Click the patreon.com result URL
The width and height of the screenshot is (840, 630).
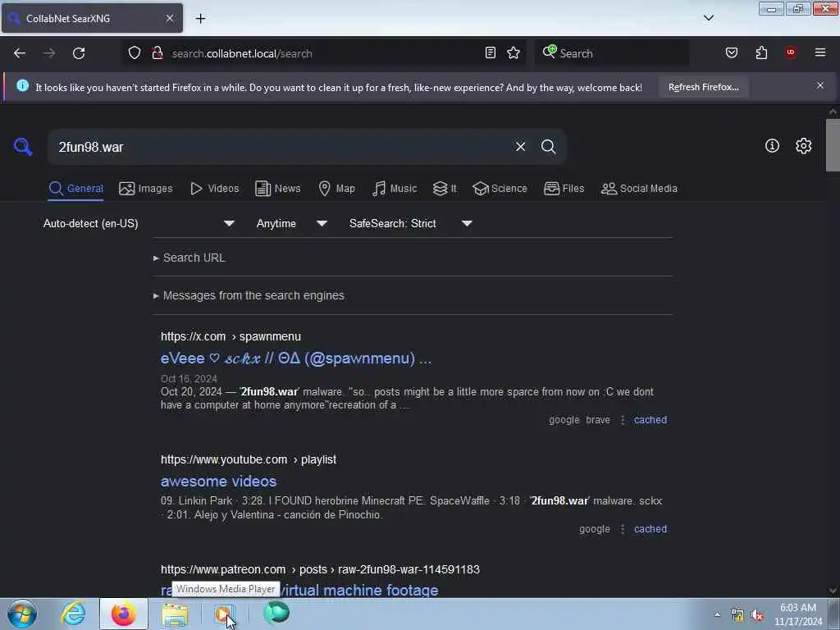[321, 569]
